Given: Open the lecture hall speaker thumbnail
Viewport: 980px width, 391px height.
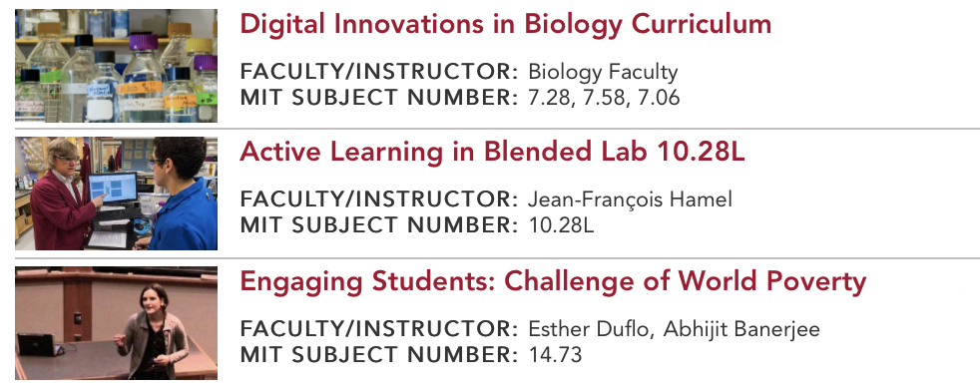Looking at the screenshot, I should tap(116, 323).
